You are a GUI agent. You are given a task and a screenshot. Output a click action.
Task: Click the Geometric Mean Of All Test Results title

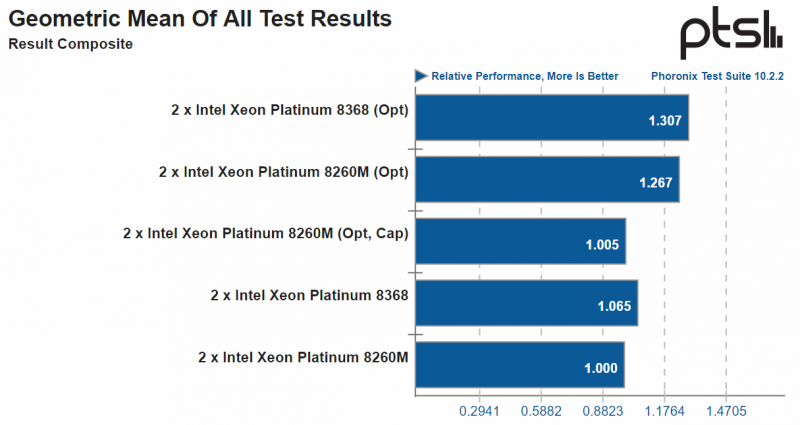[x=200, y=19]
